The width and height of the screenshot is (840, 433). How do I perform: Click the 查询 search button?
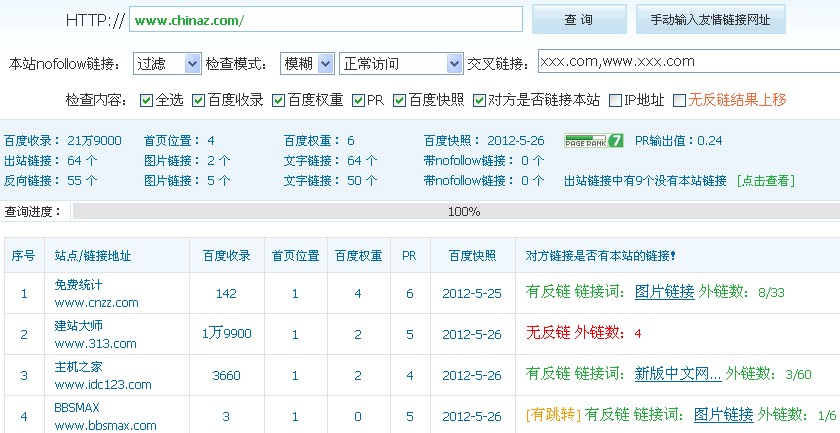[579, 20]
